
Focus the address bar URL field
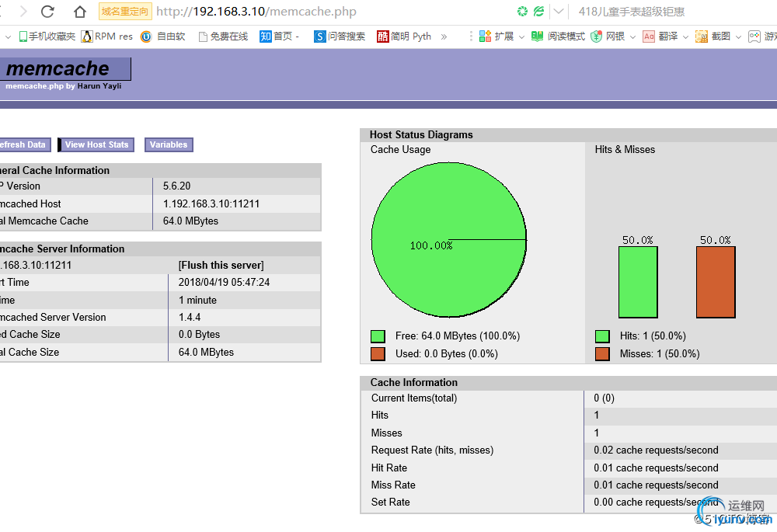[256, 12]
